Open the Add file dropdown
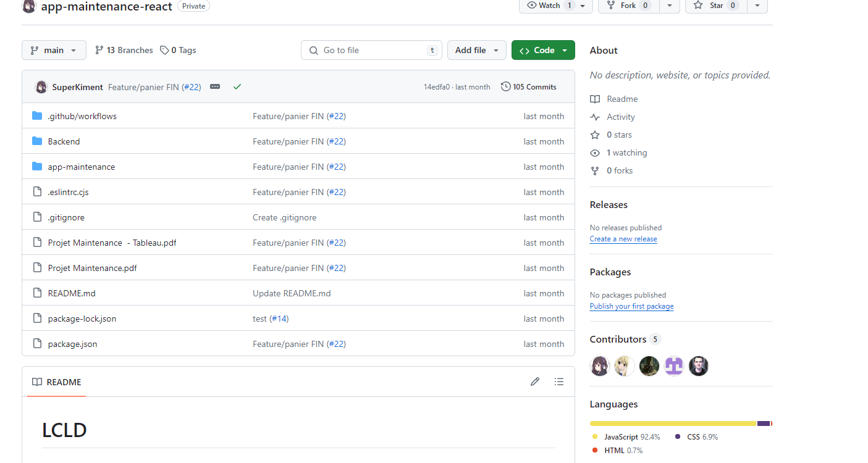Image resolution: width=868 pixels, height=463 pixels. point(477,50)
